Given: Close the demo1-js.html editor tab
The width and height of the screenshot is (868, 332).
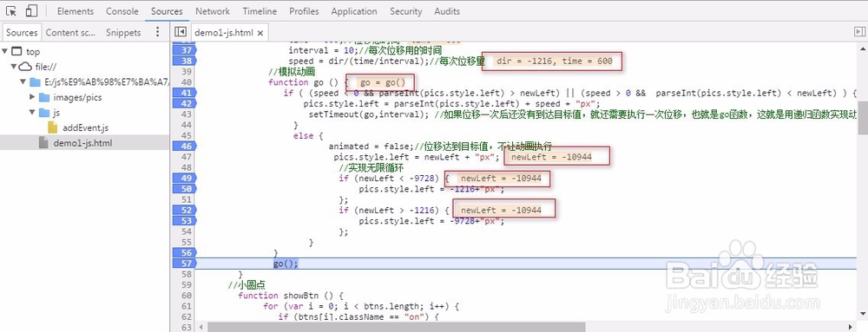Looking at the screenshot, I should (260, 33).
